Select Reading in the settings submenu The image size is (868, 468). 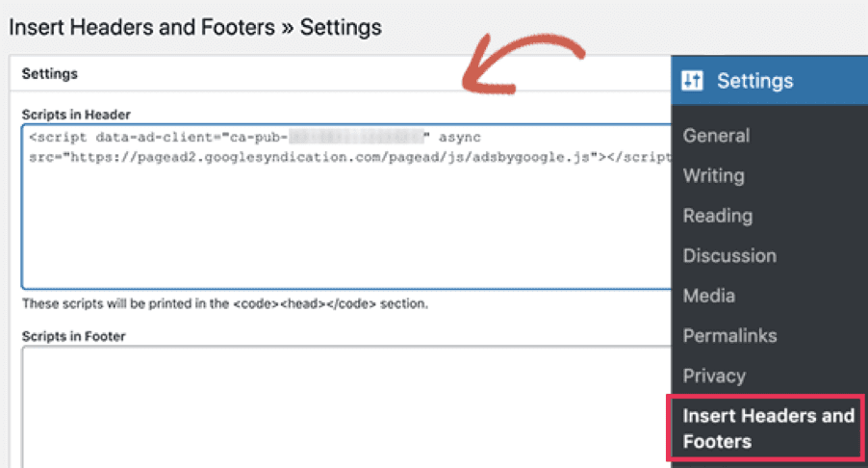[718, 216]
